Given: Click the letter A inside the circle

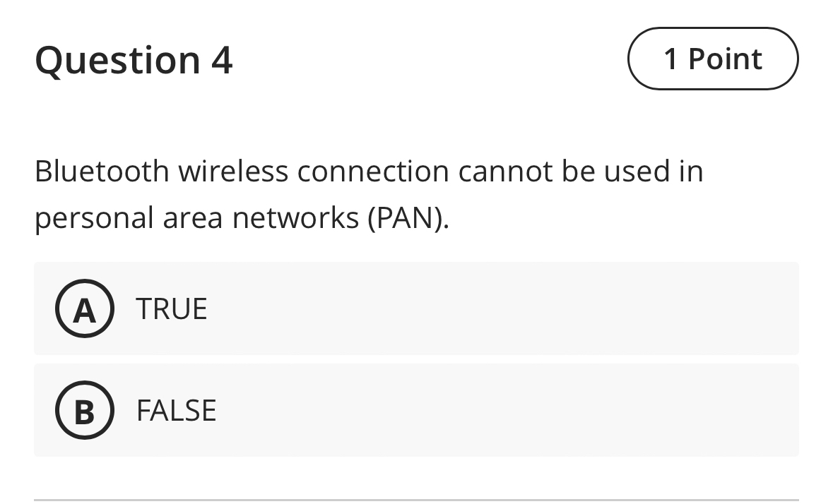Looking at the screenshot, I should pos(84,308).
